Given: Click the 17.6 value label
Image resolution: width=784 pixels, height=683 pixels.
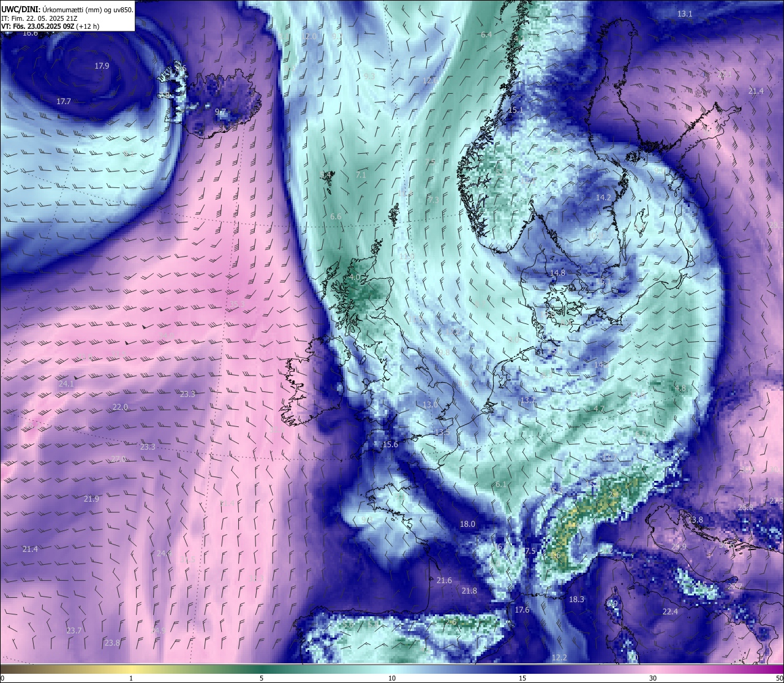Looking at the screenshot, I should [521, 610].
